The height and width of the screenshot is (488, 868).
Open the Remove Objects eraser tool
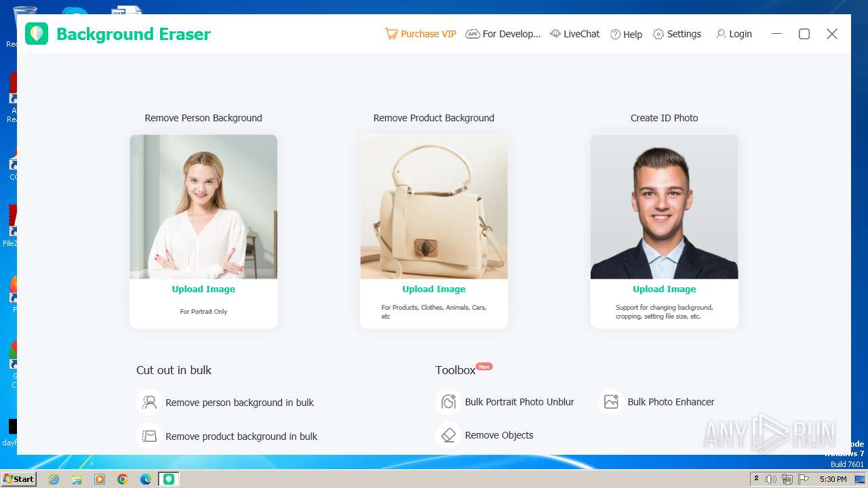(485, 435)
